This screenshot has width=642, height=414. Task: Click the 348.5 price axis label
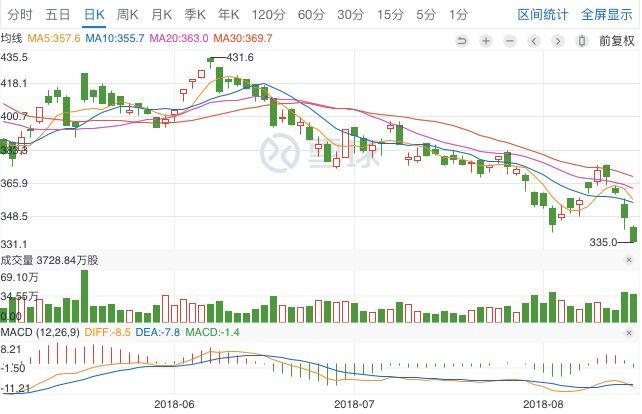(x=14, y=216)
